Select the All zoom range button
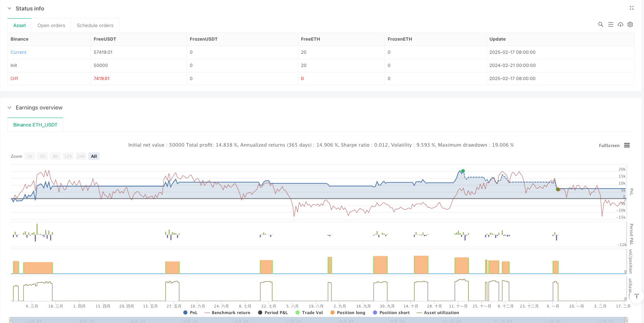 coord(94,156)
